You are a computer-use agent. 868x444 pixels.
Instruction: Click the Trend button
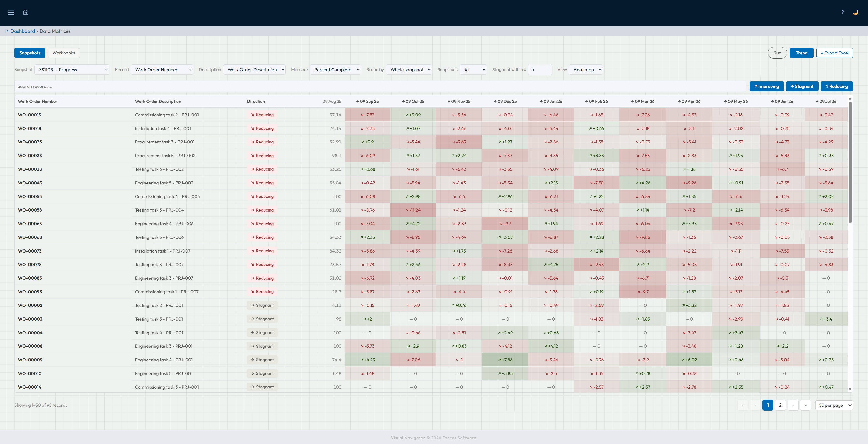[801, 53]
